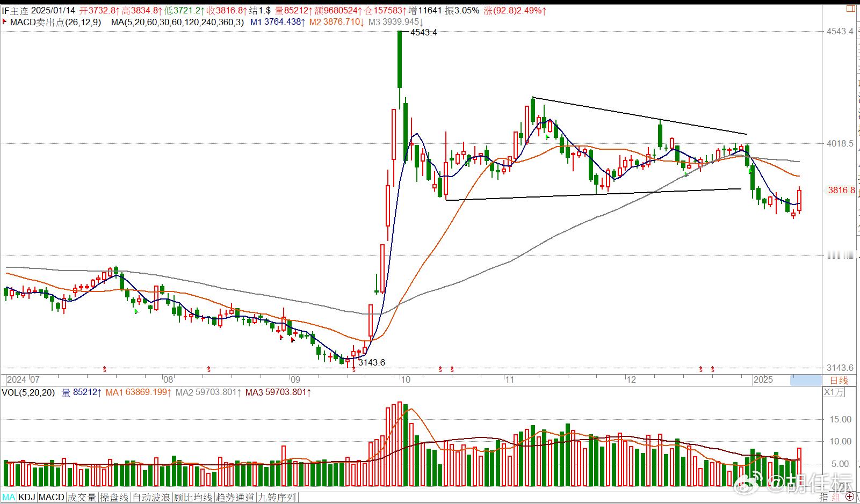Click the 开3732.8 open price
The height and width of the screenshot is (504, 860).
coord(100,10)
